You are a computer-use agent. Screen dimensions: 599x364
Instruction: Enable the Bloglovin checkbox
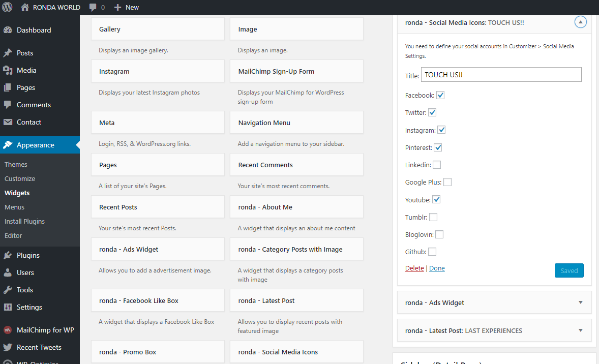[x=439, y=234]
